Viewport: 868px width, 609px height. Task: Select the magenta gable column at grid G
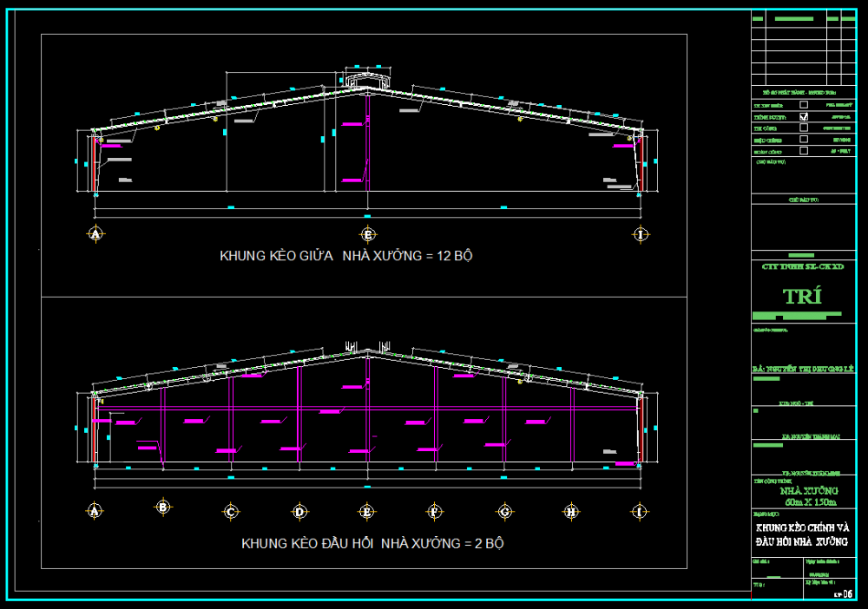503,419
